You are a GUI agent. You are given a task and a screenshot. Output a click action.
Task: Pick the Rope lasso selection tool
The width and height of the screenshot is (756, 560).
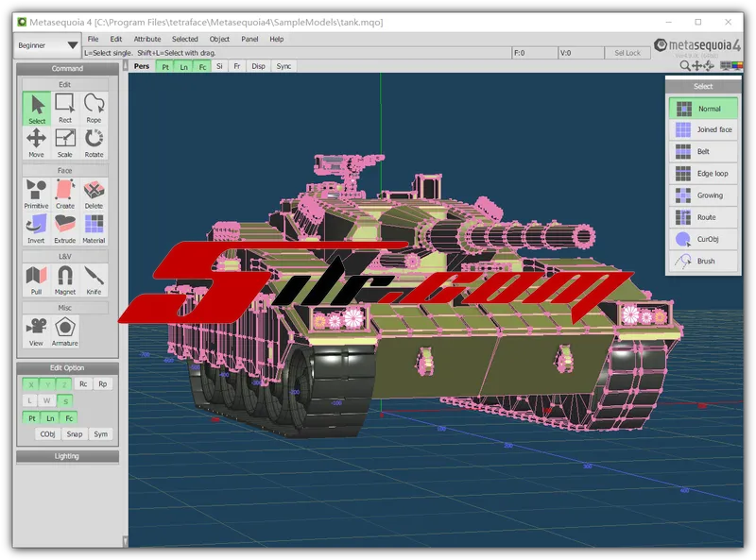click(x=94, y=109)
